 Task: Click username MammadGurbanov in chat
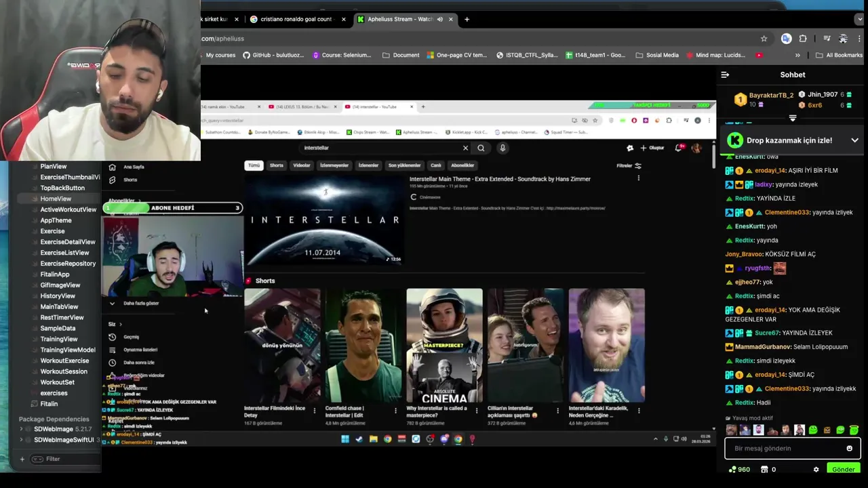[763, 347]
